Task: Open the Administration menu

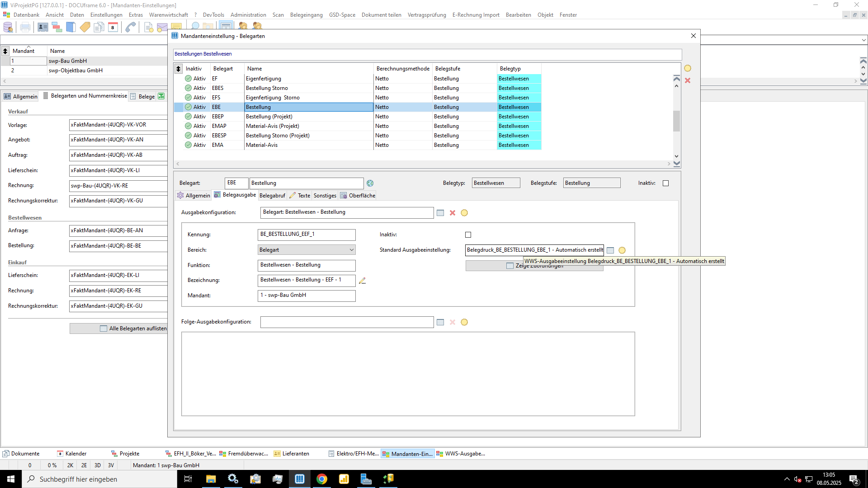Action: coord(248,15)
